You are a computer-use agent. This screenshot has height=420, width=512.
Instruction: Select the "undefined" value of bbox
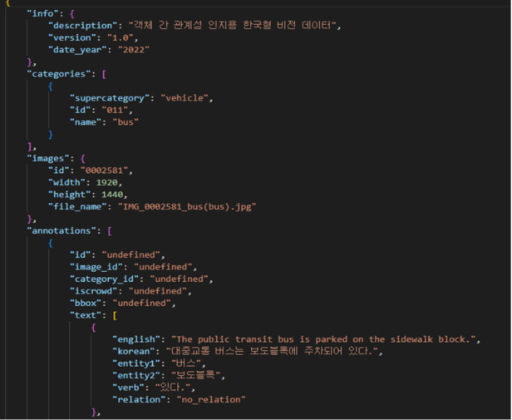click(141, 304)
